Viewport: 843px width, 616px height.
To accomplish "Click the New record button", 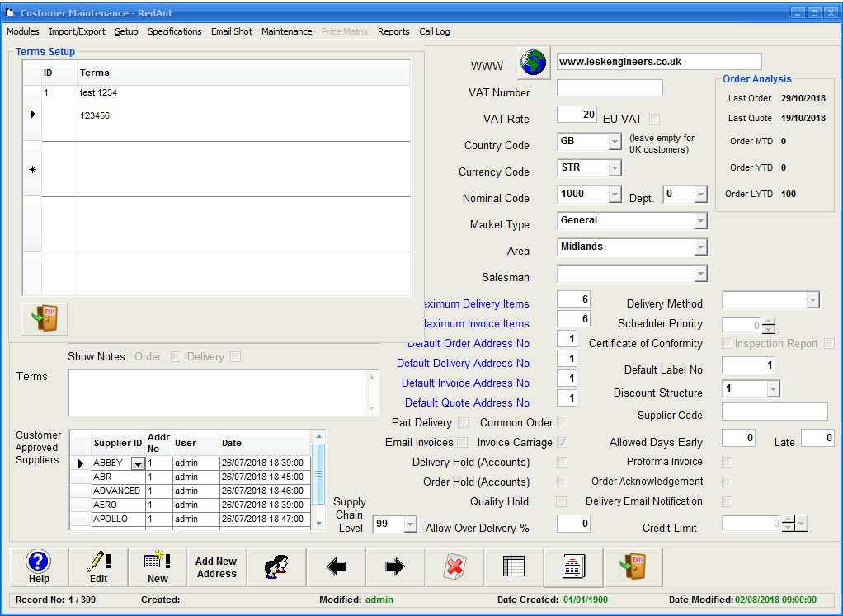I will 157,567.
